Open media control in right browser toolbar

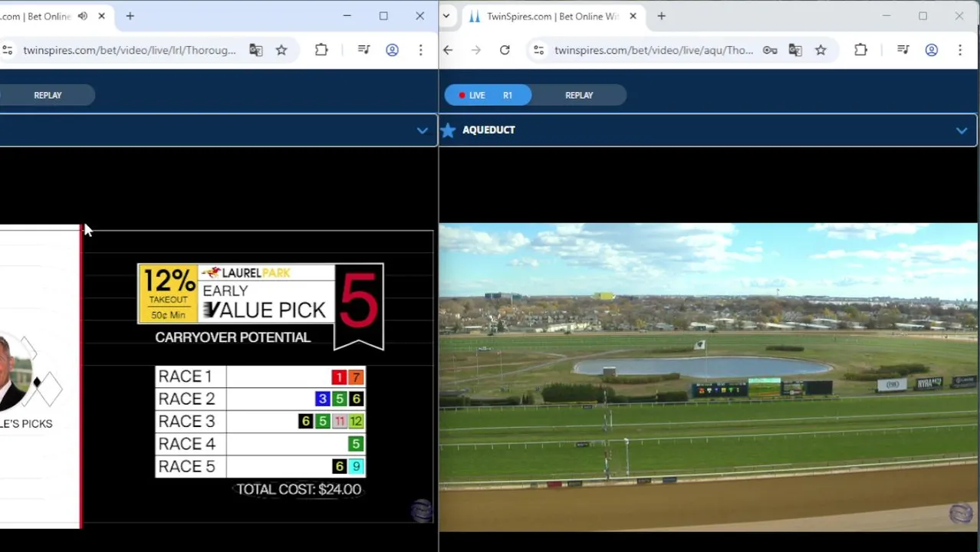tap(903, 50)
